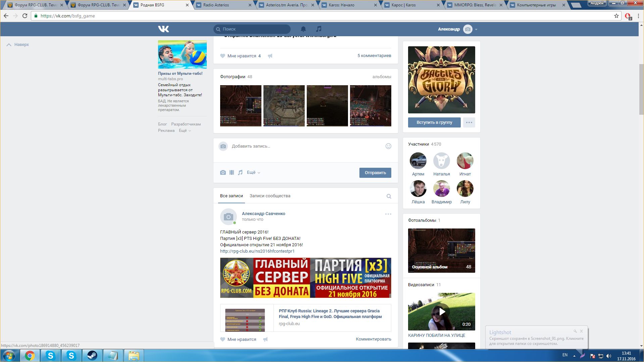Screen dimensions: 644x362
Task: Close the Lightshot notification
Action: tap(582, 331)
